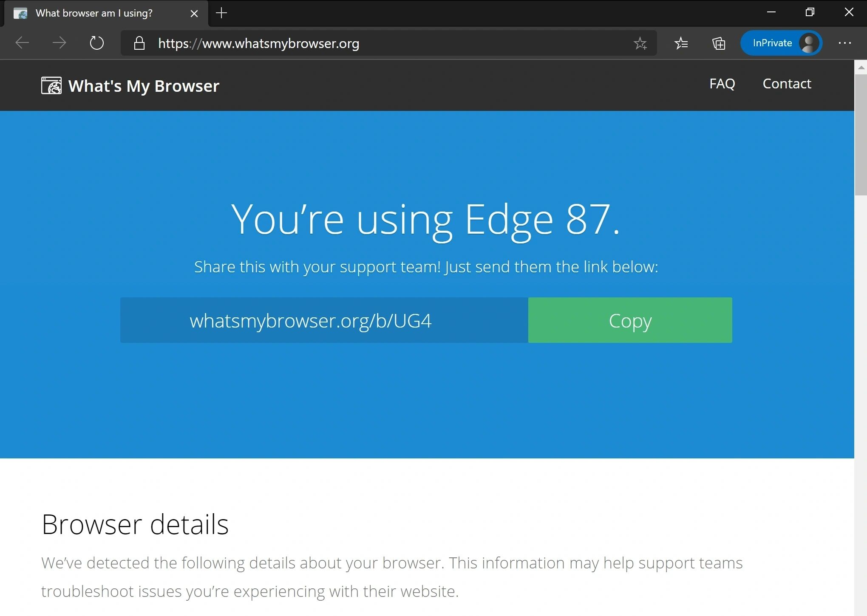
Task: Refresh the current page
Action: tap(96, 43)
